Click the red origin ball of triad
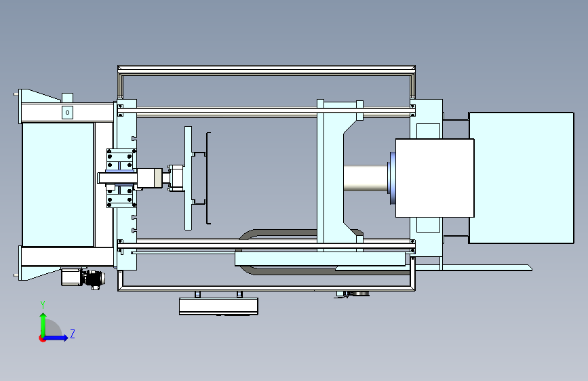 click(x=42, y=338)
